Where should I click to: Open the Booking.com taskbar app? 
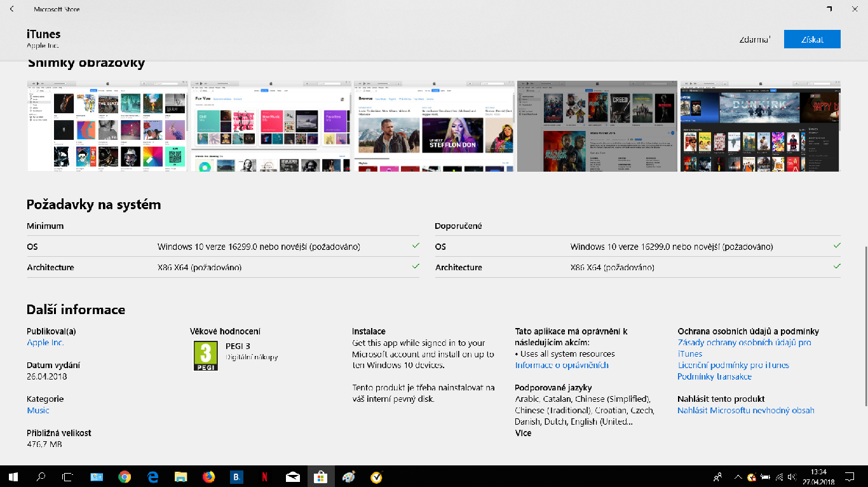[236, 476]
